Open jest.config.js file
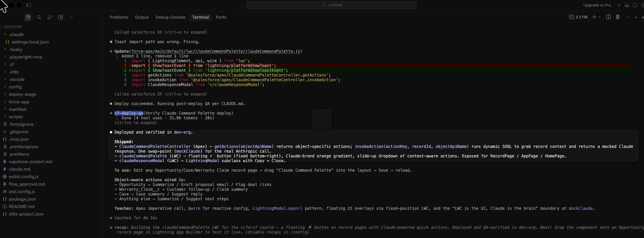The height and width of the screenshot is (238, 644). tap(22, 192)
